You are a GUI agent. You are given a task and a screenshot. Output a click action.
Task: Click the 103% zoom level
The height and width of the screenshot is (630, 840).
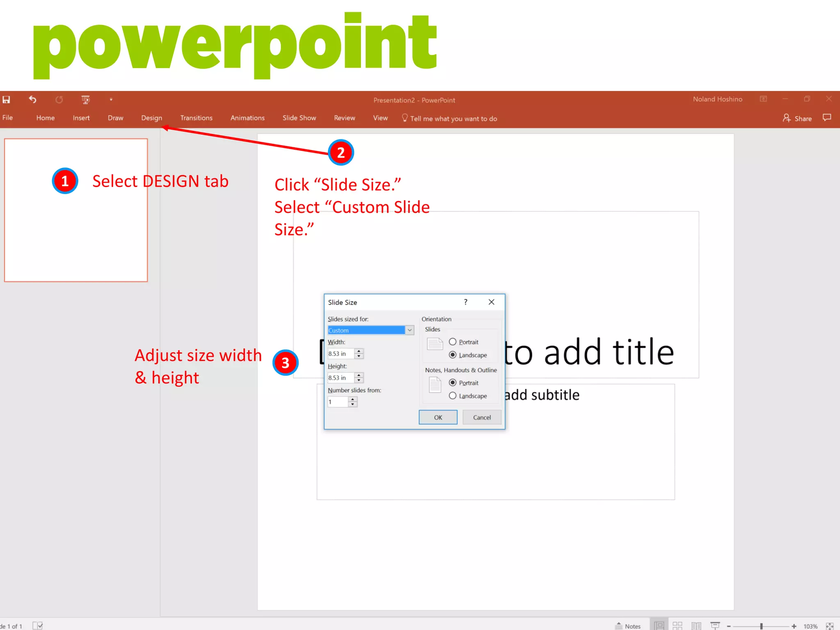tap(810, 626)
